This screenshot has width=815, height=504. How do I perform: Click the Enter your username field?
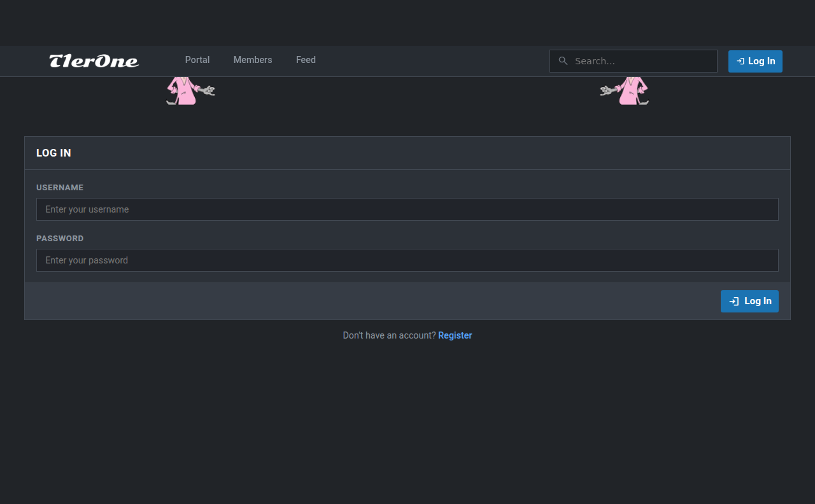(407, 209)
